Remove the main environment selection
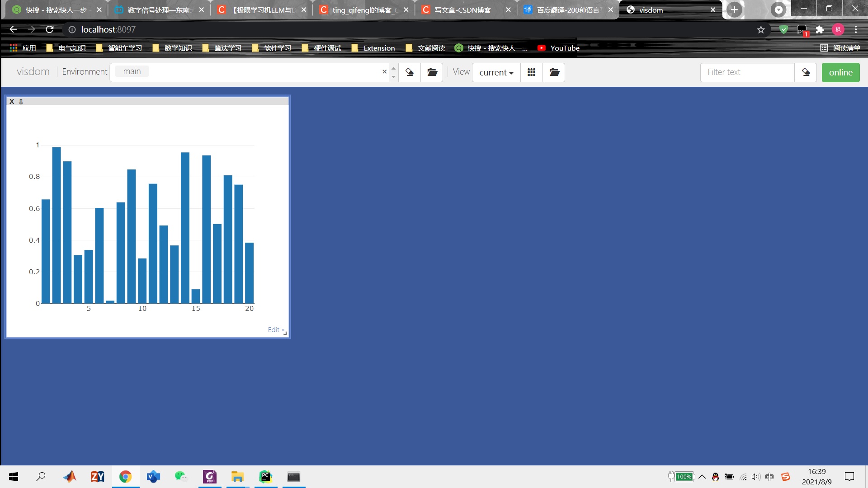The image size is (868, 488). click(x=384, y=72)
